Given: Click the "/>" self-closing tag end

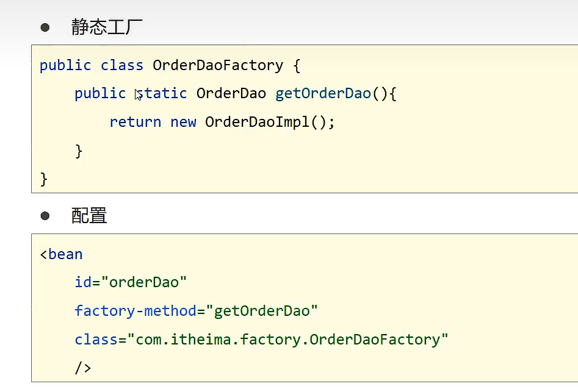Looking at the screenshot, I should pos(83,368).
